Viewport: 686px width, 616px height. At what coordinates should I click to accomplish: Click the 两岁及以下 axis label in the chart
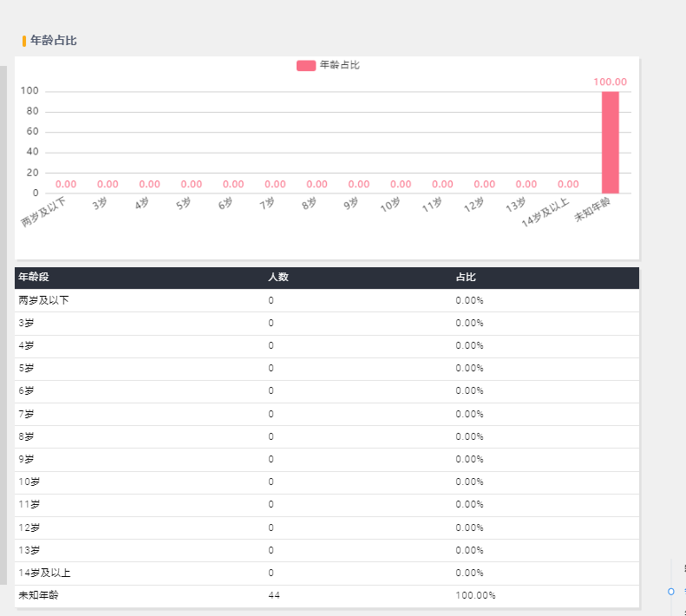pyautogui.click(x=43, y=212)
